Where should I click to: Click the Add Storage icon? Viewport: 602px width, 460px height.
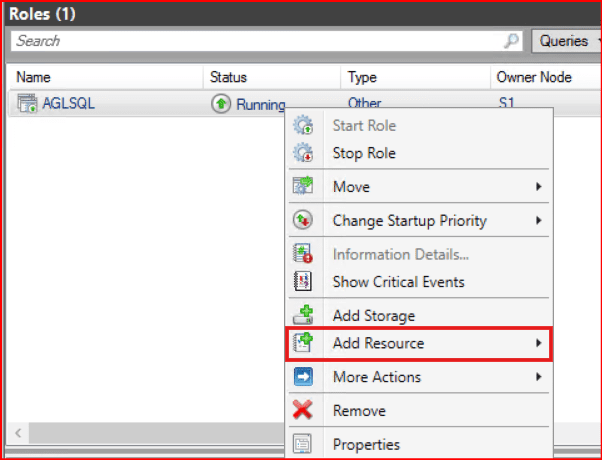click(x=303, y=316)
